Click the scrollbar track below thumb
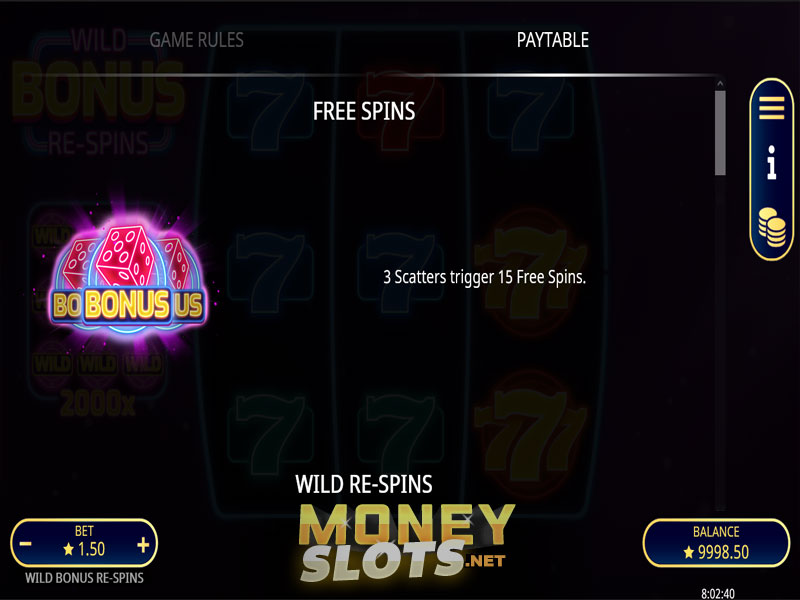The image size is (800, 600). tap(720, 342)
